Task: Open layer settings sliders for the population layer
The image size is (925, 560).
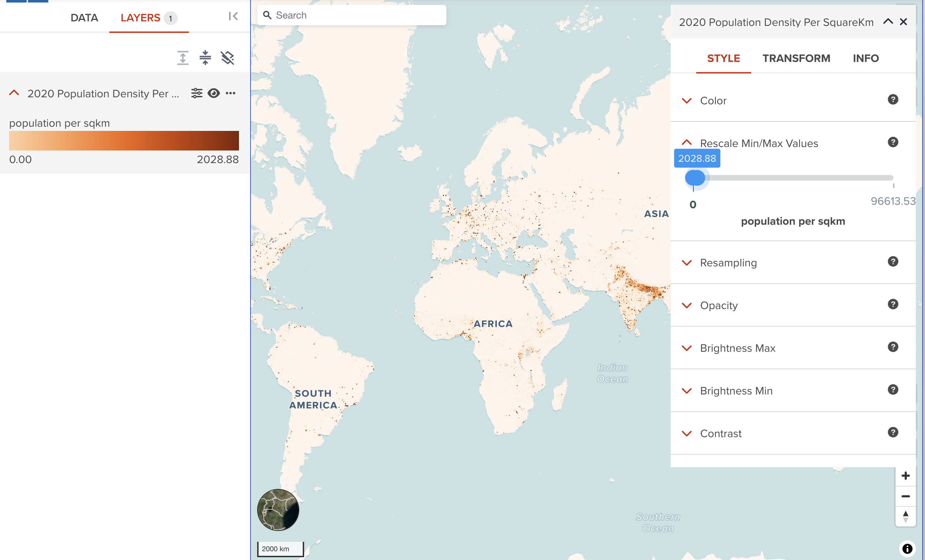Action: coord(197,93)
